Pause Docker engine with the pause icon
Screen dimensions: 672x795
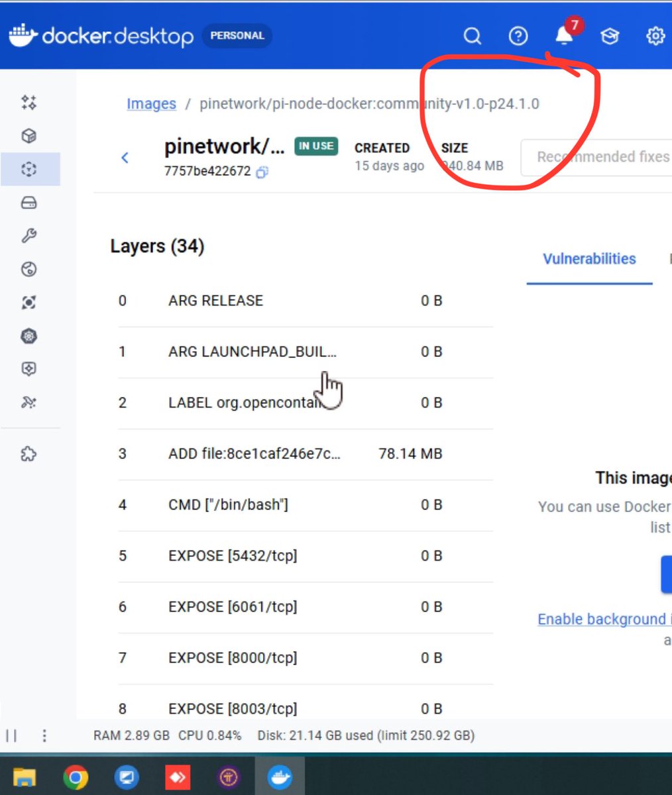point(12,735)
